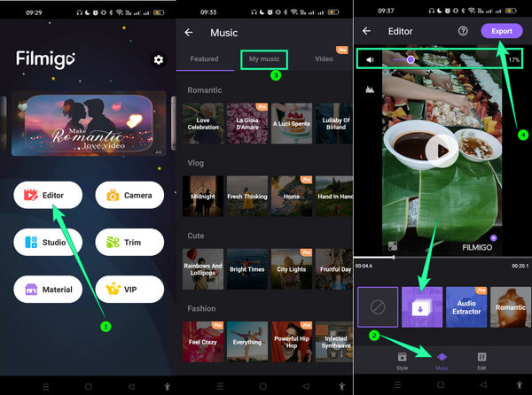Expand preview to fullscreen icon
This screenshot has height=395, width=532.
coord(393,246)
